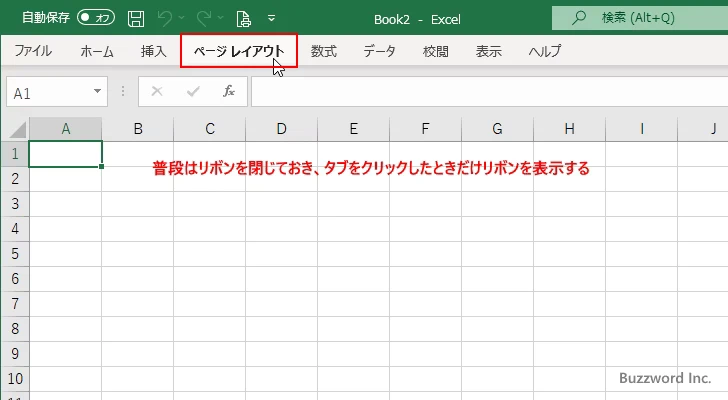Select column D header
This screenshot has width=728, height=400.
point(281,129)
